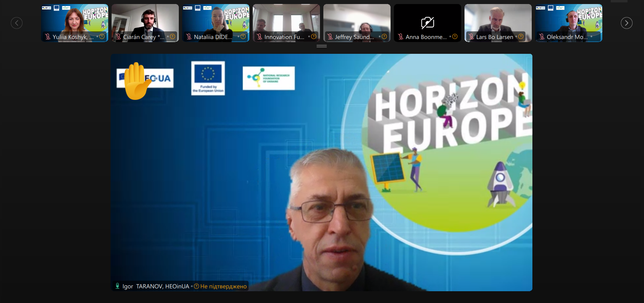Image resolution: width=644 pixels, height=303 pixels.
Task: Click the muted mic icon on Yuliia Koshyk's tile
Action: [x=48, y=37]
